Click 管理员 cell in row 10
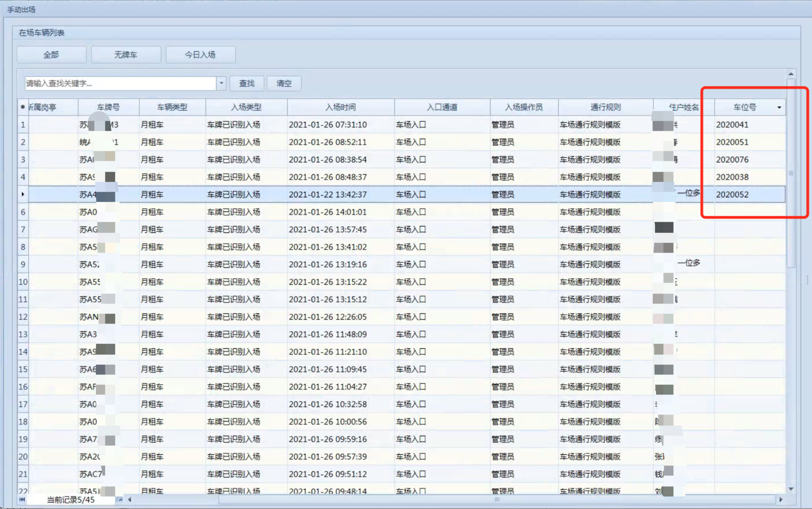 coord(524,282)
